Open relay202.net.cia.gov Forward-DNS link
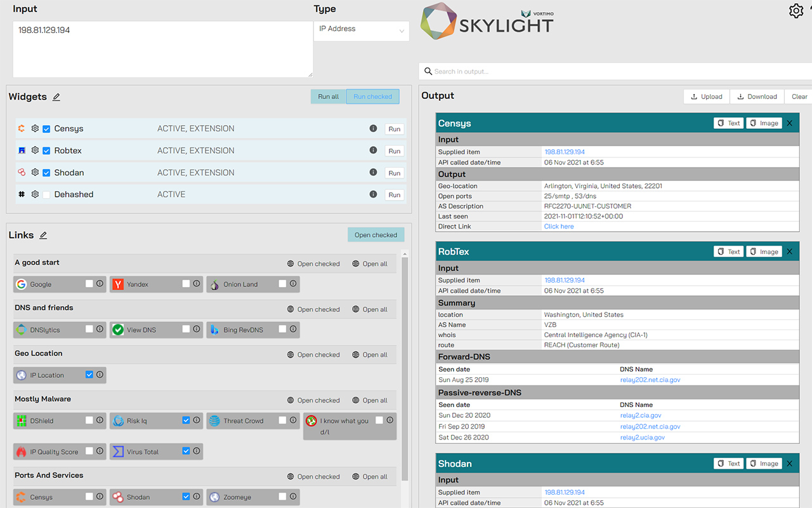The image size is (812, 508). (x=650, y=380)
